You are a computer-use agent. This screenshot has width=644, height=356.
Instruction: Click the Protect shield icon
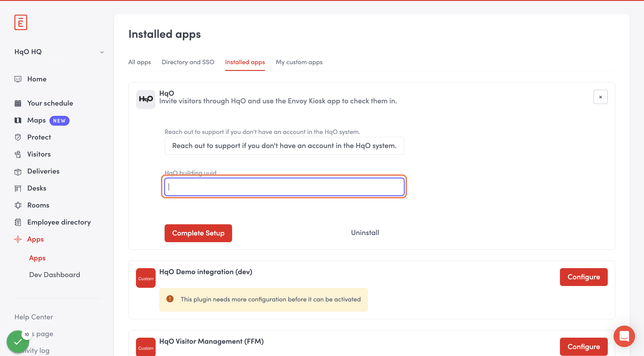[x=18, y=137]
